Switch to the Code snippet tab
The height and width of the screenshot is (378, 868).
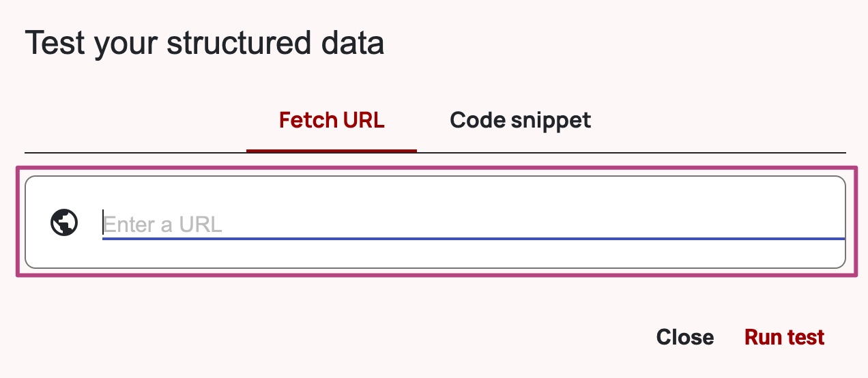[x=520, y=121]
